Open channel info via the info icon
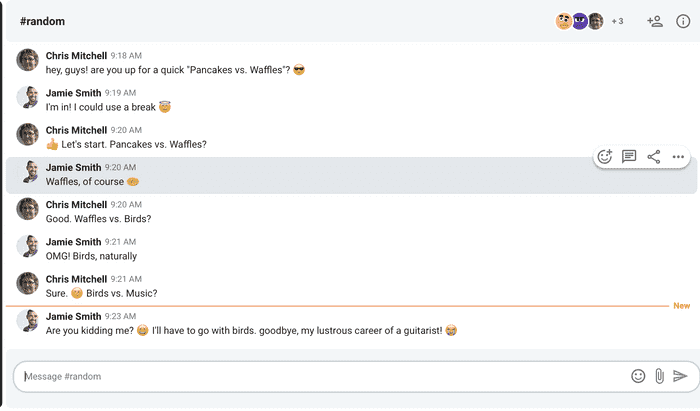This screenshot has width=700, height=411. coord(683,21)
